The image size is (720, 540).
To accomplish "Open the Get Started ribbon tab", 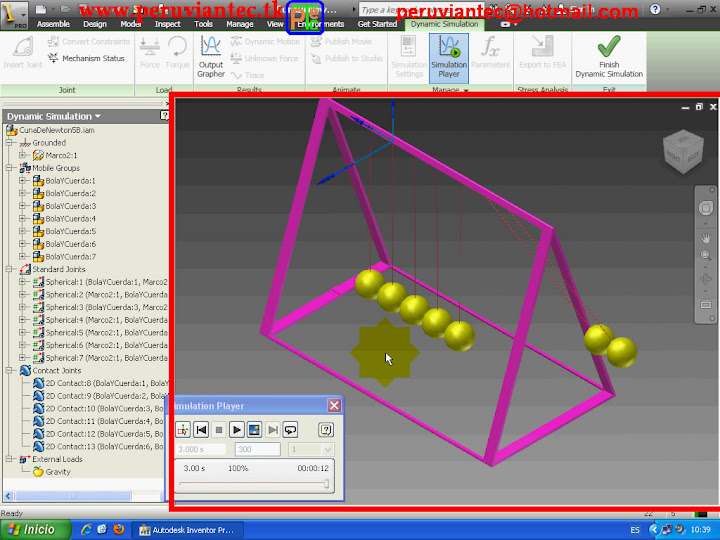I will coord(377,24).
